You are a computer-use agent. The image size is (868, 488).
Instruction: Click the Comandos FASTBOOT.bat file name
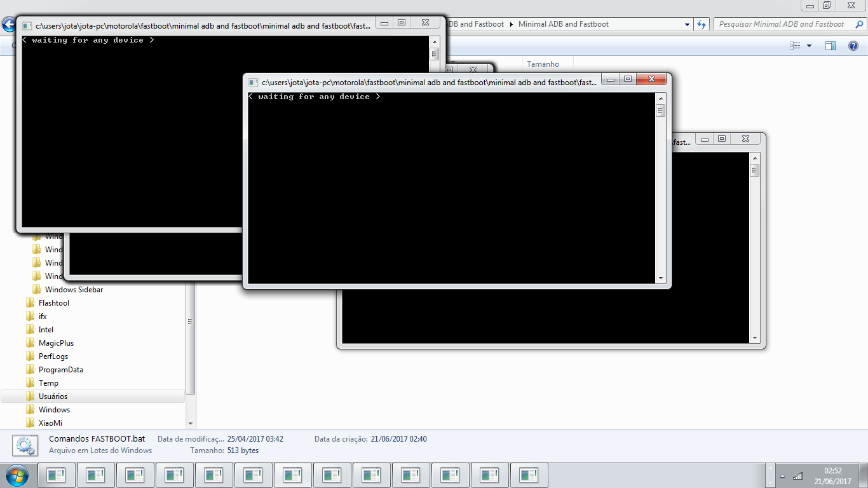[x=97, y=439]
